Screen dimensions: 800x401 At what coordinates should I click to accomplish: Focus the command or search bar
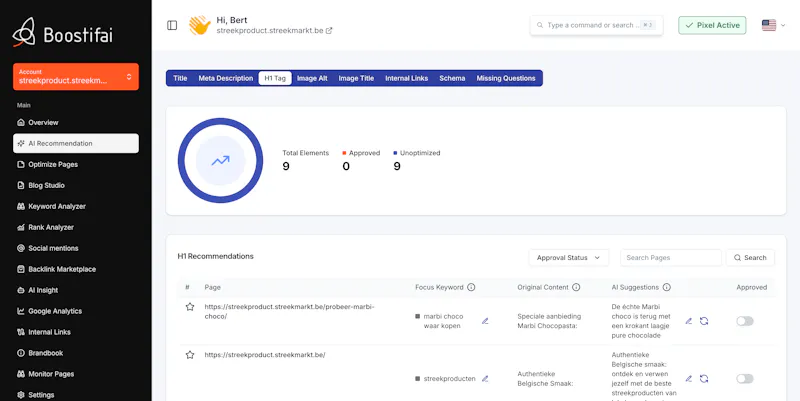tap(596, 25)
